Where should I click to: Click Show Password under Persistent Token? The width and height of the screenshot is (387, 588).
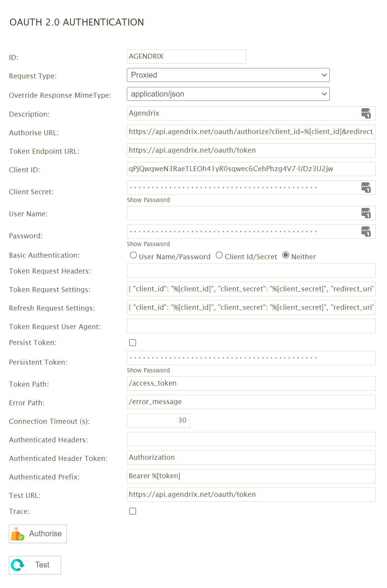148,370
